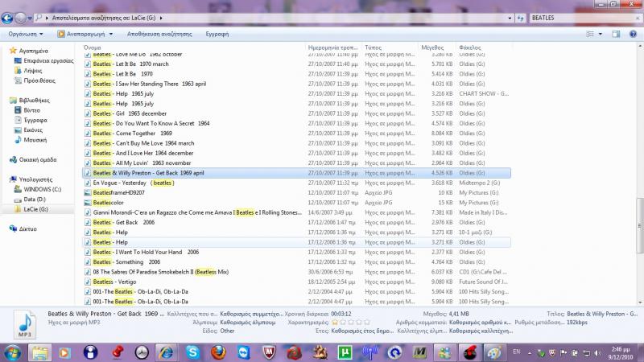Open TeamViewer from the taskbar
This screenshot has width=644, height=362.
coord(244,352)
